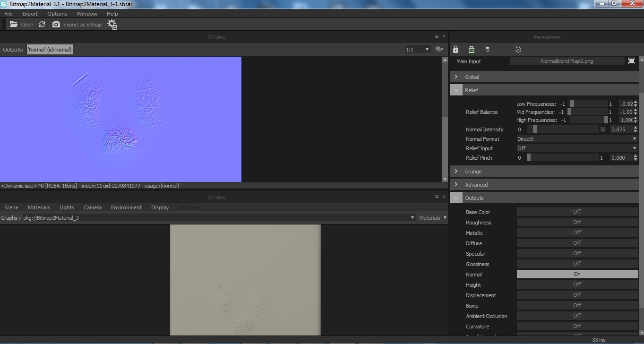Open the Relief Input dropdown
The image size is (644, 344).
point(576,148)
